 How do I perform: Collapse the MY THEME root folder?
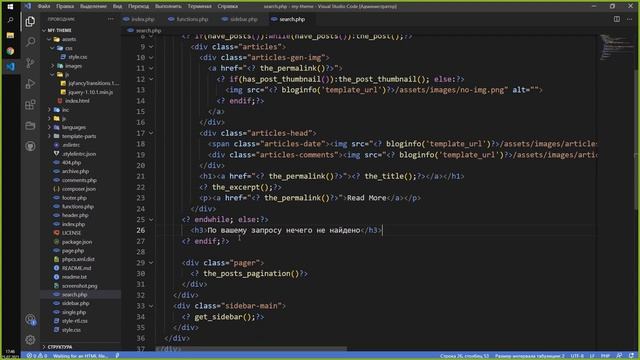point(44,30)
